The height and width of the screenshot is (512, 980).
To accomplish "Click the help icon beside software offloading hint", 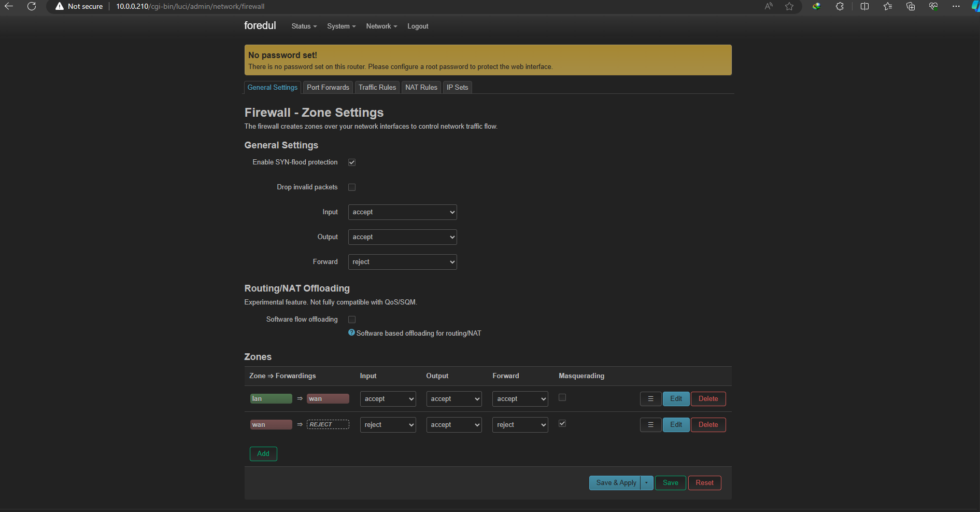I will click(x=351, y=333).
